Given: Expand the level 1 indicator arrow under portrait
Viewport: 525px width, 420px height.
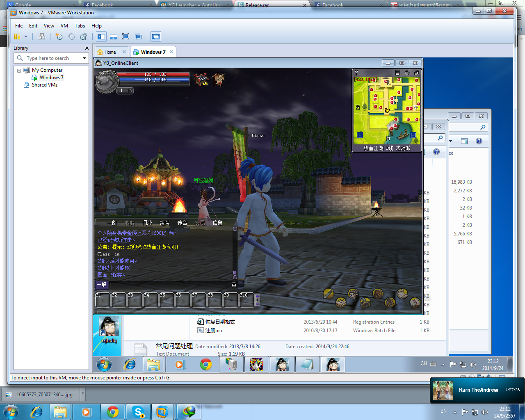Looking at the screenshot, I should pos(130,91).
